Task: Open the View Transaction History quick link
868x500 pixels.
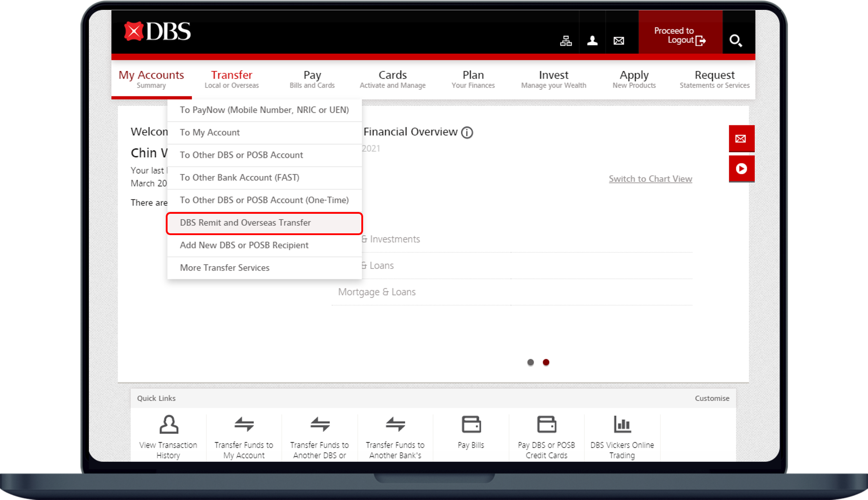Action: tap(168, 437)
